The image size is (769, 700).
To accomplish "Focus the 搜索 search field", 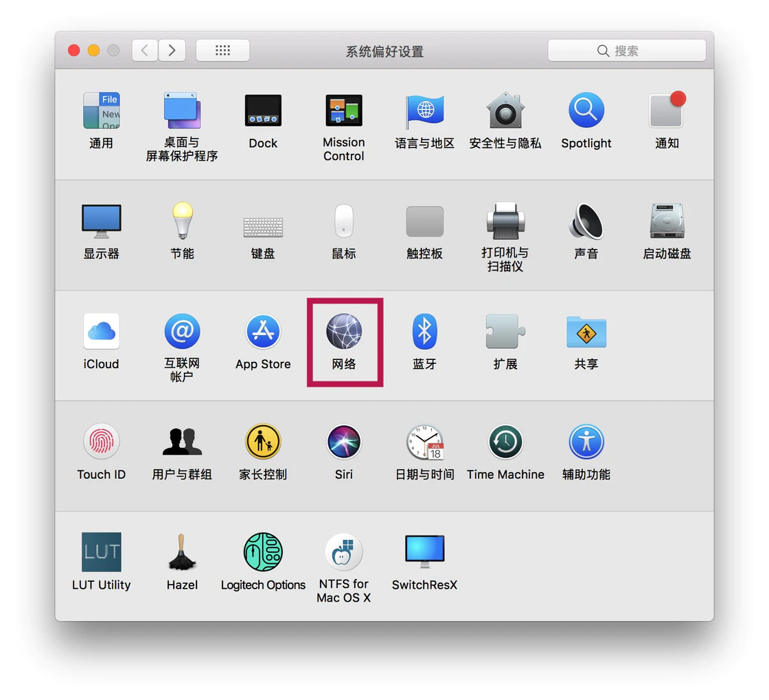I will [627, 51].
